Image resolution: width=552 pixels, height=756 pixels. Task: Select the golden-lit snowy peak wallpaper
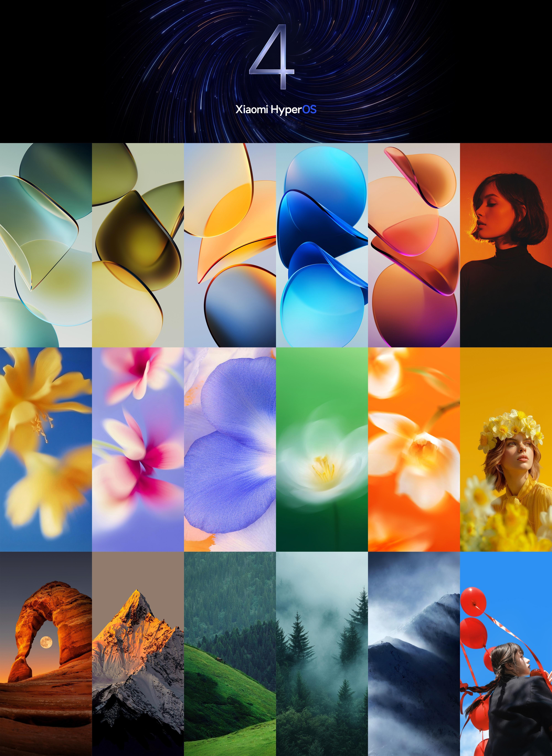(138, 654)
